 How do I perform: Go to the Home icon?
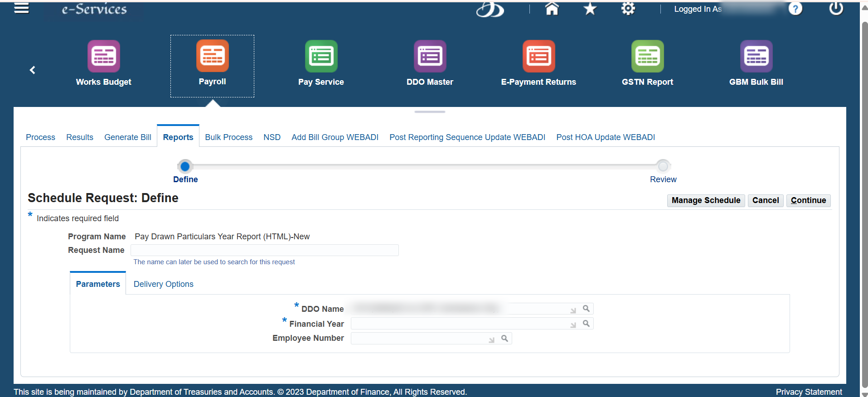click(x=552, y=9)
